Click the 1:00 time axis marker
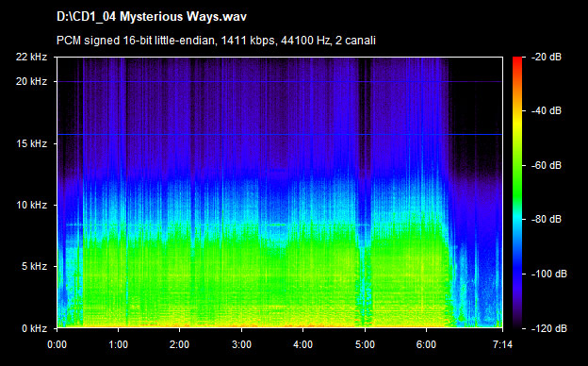 [x=118, y=344]
